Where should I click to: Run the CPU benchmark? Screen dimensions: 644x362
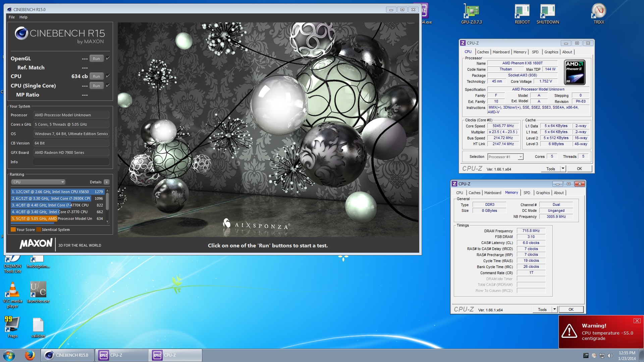pyautogui.click(x=97, y=76)
